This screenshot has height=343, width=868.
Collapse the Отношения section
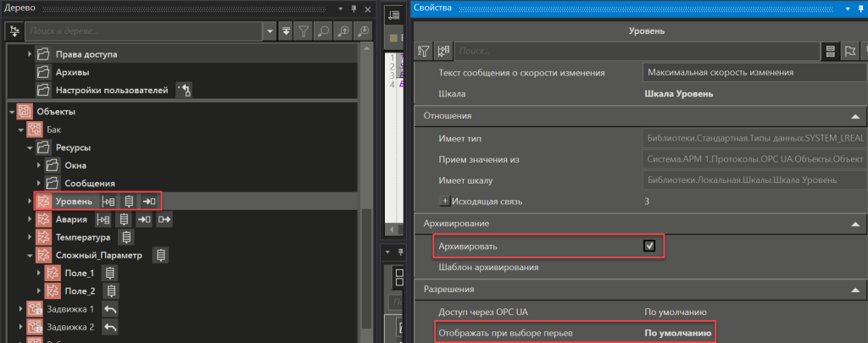pos(852,115)
